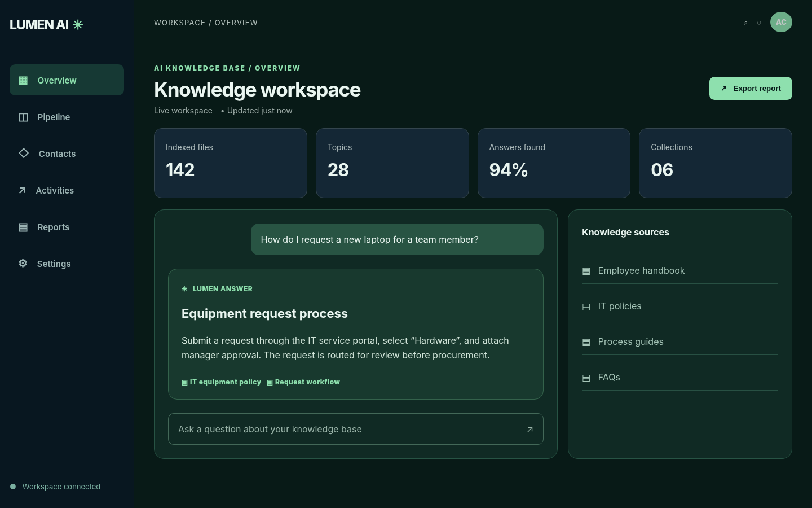Open the Employee handbook source

click(680, 270)
